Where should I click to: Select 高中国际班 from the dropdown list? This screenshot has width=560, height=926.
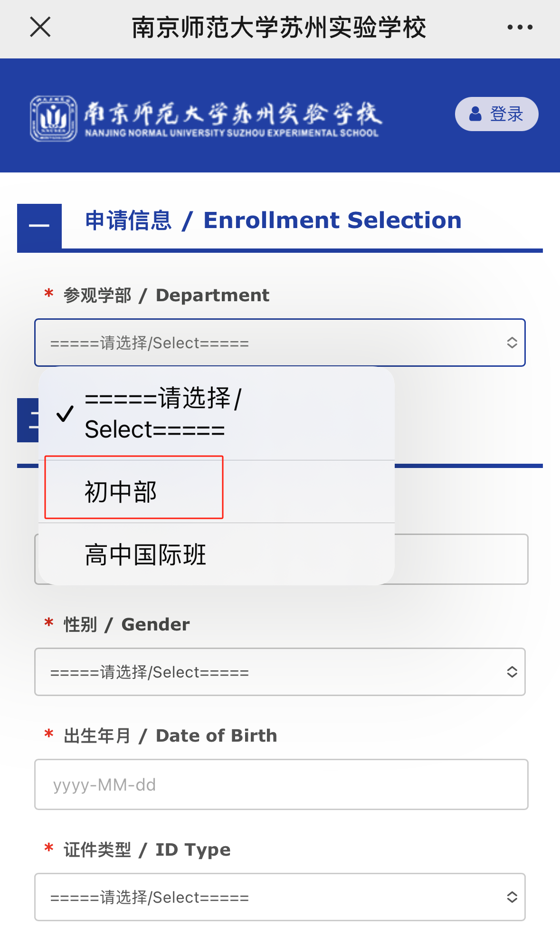point(145,554)
